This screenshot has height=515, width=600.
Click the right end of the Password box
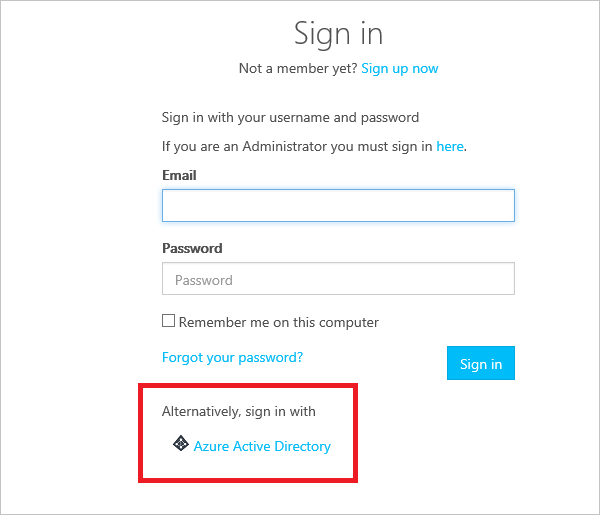pyautogui.click(x=498, y=279)
